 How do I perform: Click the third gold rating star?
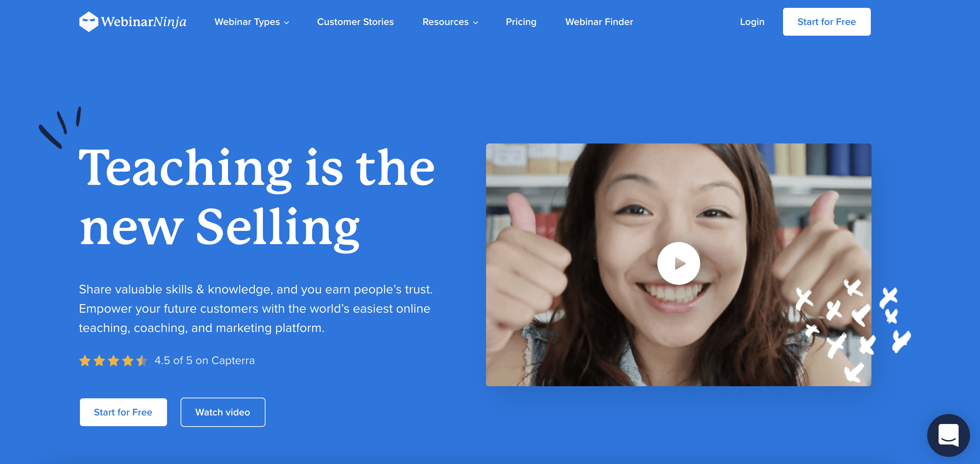[113, 360]
